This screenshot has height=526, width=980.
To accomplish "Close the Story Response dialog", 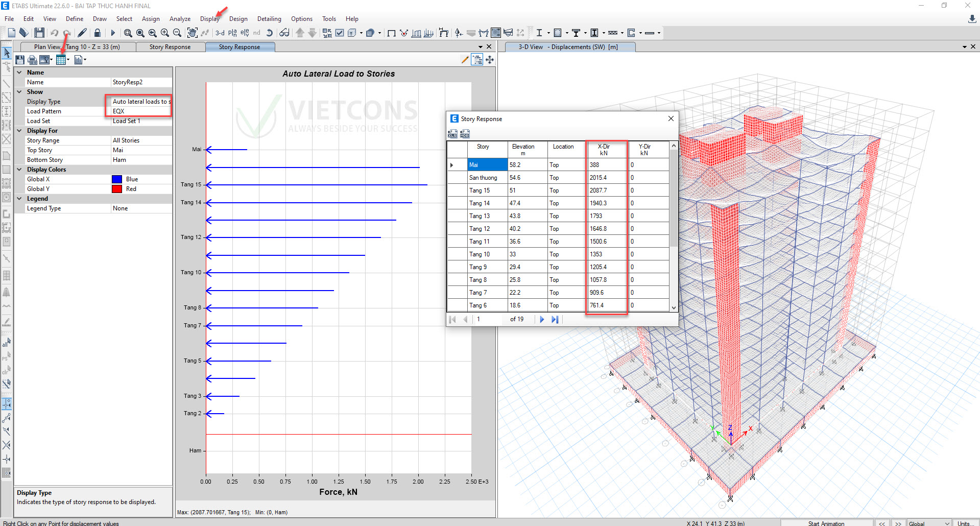I will [x=671, y=118].
